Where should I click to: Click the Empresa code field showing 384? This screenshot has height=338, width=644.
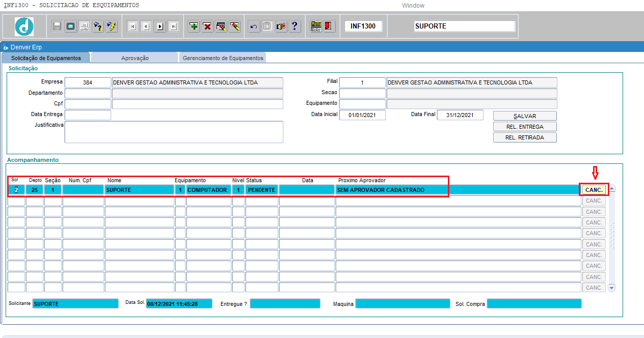pos(88,82)
